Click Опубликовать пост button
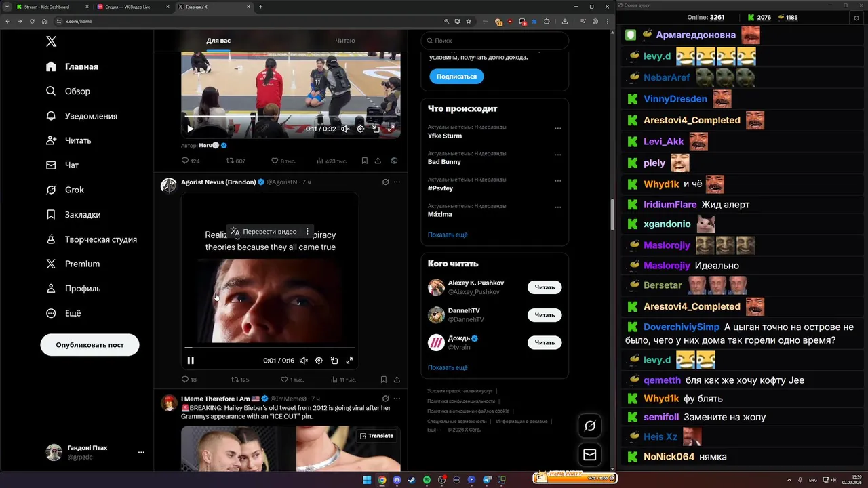 click(90, 345)
